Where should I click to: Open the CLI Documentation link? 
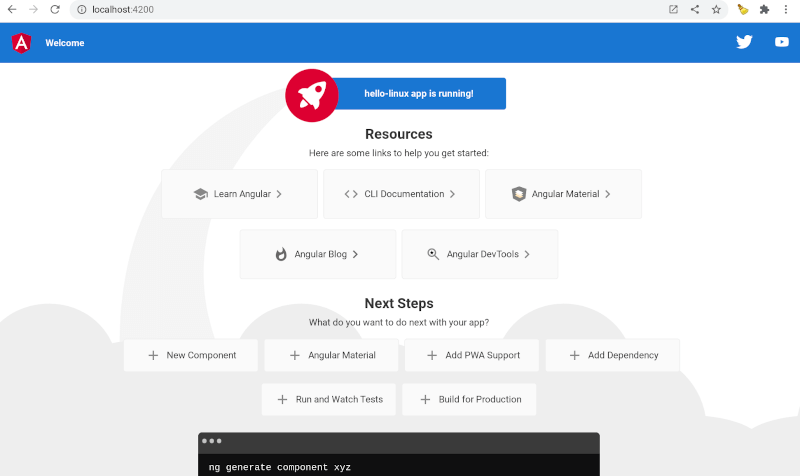pyautogui.click(x=402, y=194)
